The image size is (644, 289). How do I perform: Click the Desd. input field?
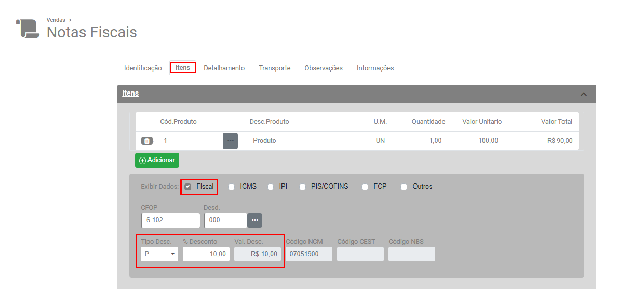point(225,220)
